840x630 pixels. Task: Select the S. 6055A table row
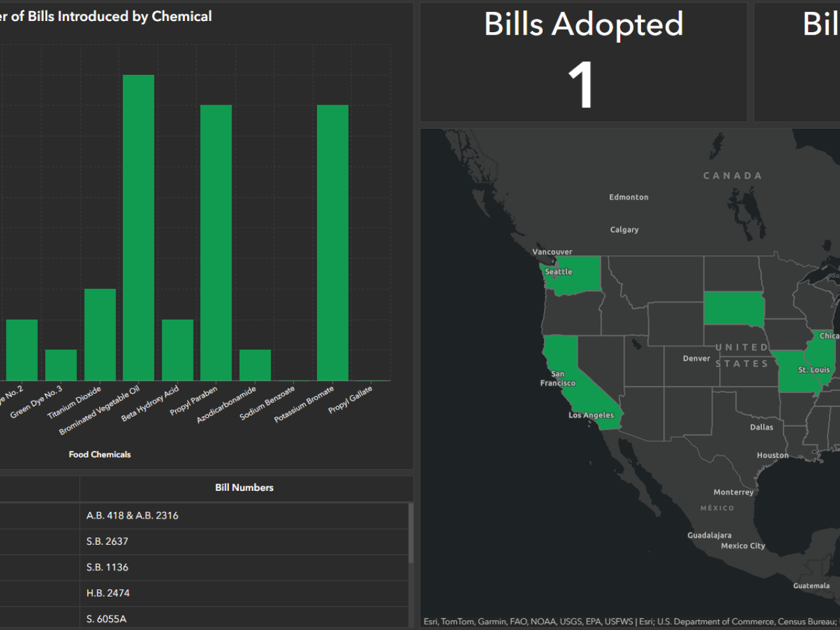tap(108, 618)
